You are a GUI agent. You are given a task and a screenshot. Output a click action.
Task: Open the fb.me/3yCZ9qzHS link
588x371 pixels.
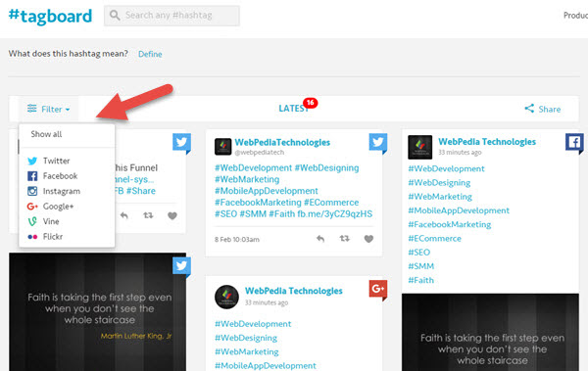[x=335, y=214]
